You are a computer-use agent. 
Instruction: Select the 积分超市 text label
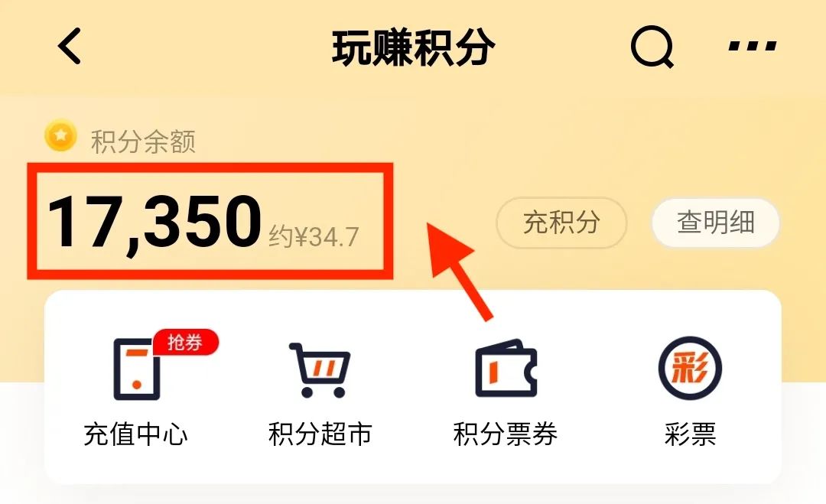(x=320, y=434)
